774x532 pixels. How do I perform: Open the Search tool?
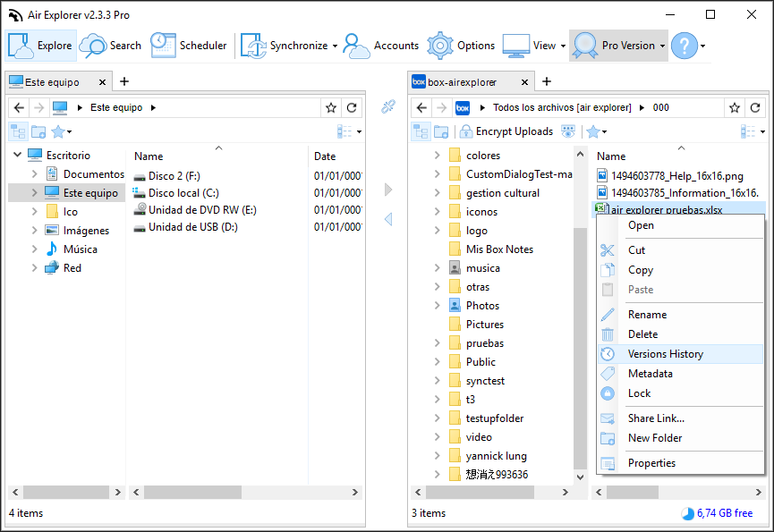[x=111, y=46]
